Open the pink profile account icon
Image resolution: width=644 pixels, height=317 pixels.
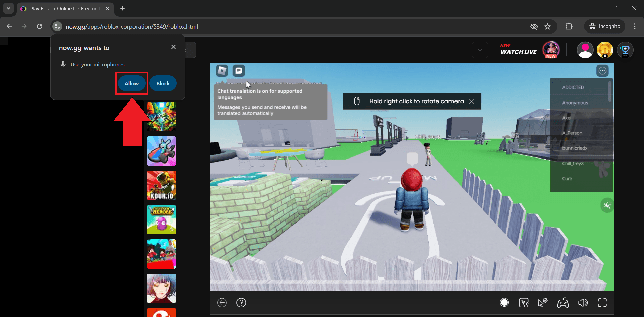point(585,50)
